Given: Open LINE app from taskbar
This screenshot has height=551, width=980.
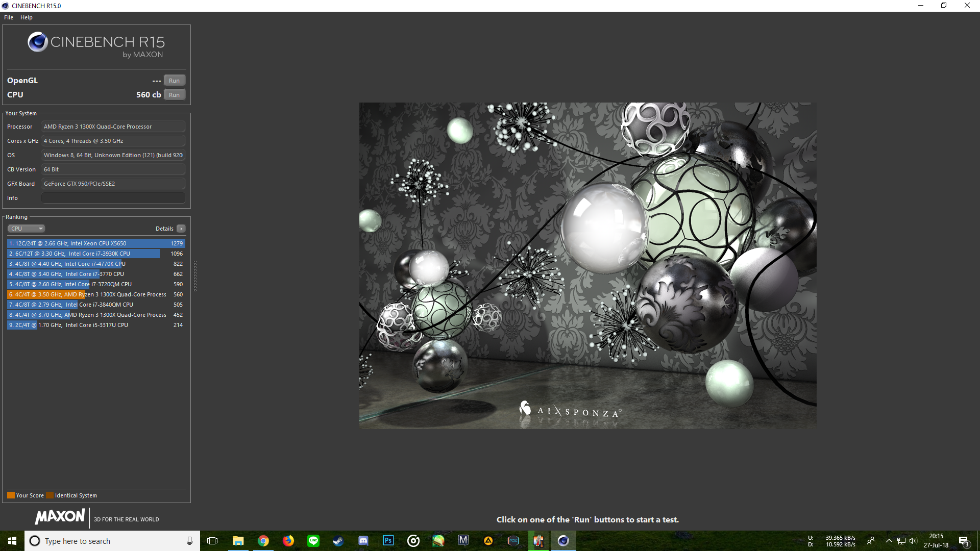Looking at the screenshot, I should point(313,541).
